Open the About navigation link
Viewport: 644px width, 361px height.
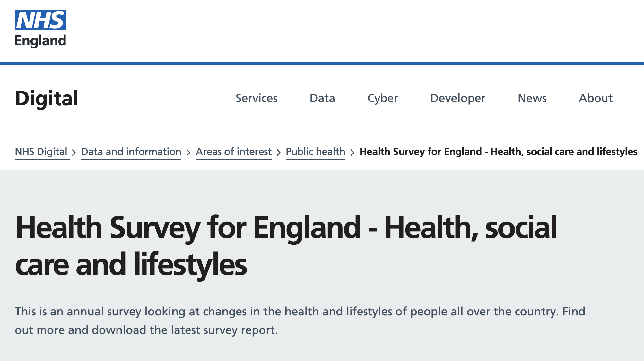click(596, 98)
